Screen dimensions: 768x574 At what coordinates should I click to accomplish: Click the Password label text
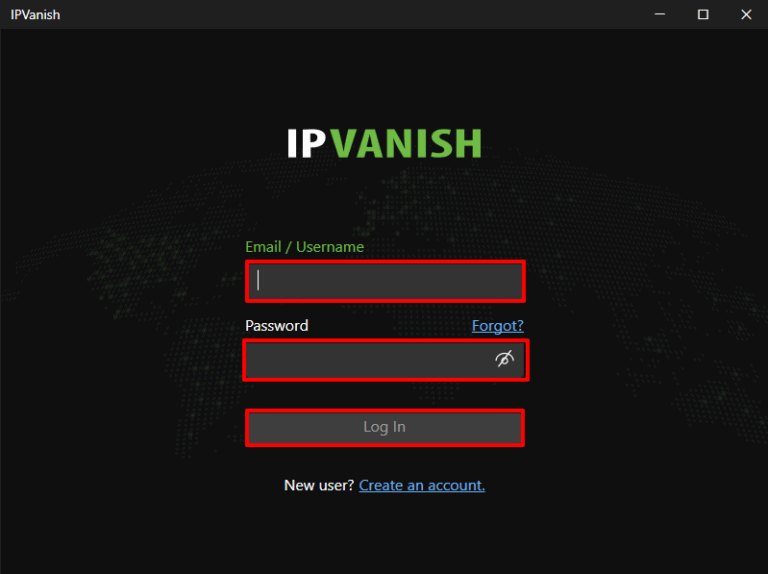[x=277, y=326]
